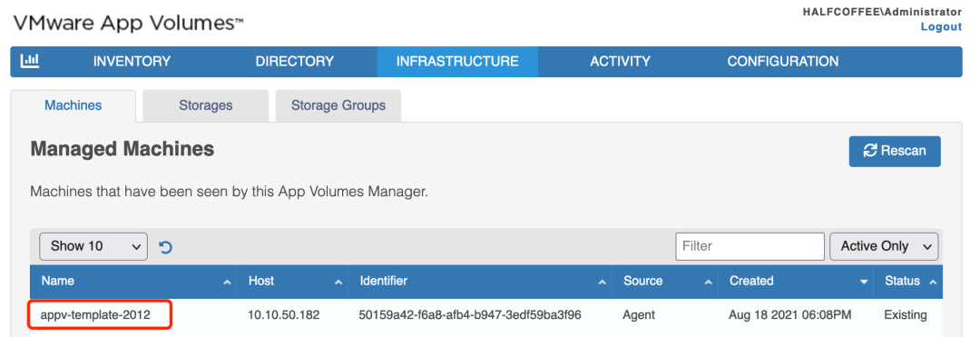Expand the Show 10 rows dropdown

tap(93, 246)
